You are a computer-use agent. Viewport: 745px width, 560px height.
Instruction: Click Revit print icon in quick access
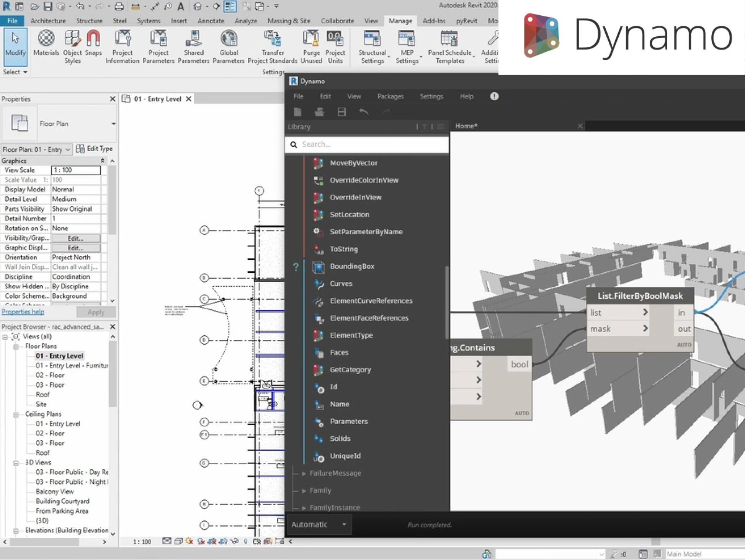119,6
